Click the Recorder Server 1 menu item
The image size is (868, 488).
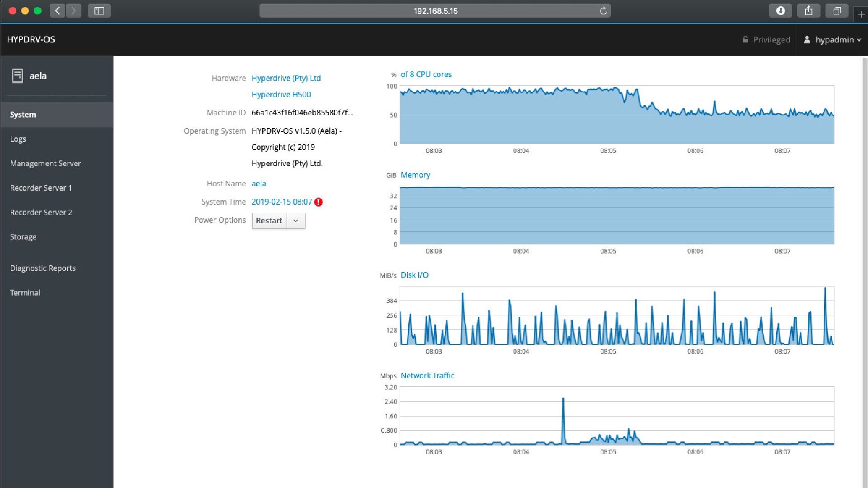click(x=41, y=187)
